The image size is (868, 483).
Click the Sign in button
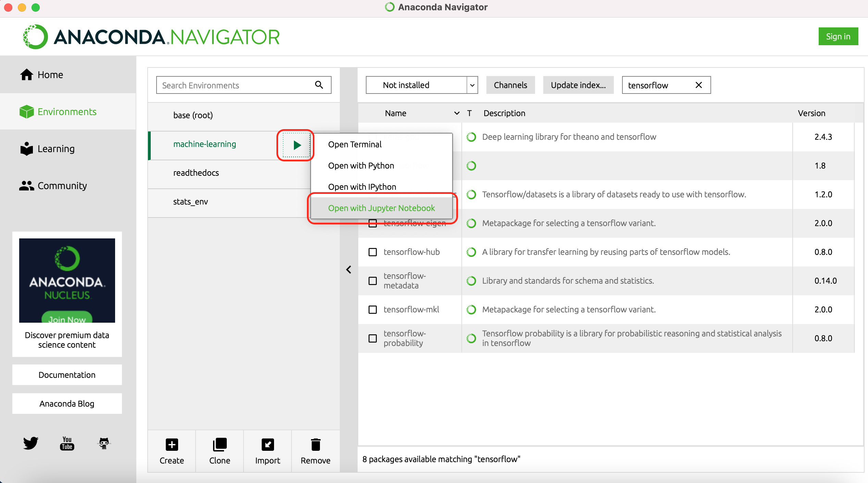838,36
